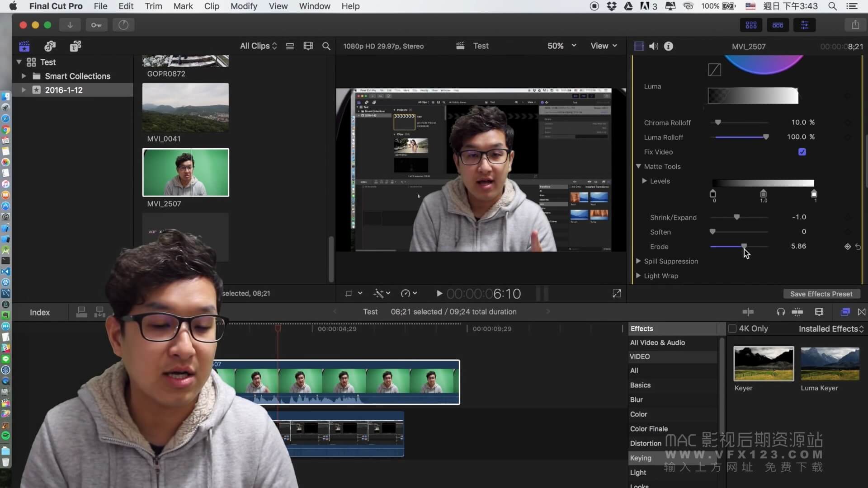Image resolution: width=868 pixels, height=488 pixels.
Task: Open Photos and Audio sidebar
Action: pyautogui.click(x=50, y=46)
